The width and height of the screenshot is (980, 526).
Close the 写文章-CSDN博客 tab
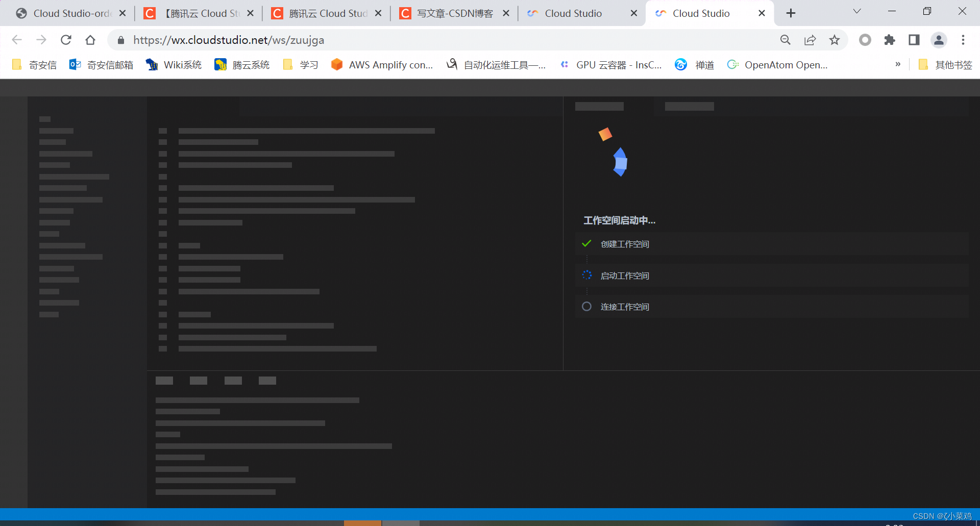506,13
